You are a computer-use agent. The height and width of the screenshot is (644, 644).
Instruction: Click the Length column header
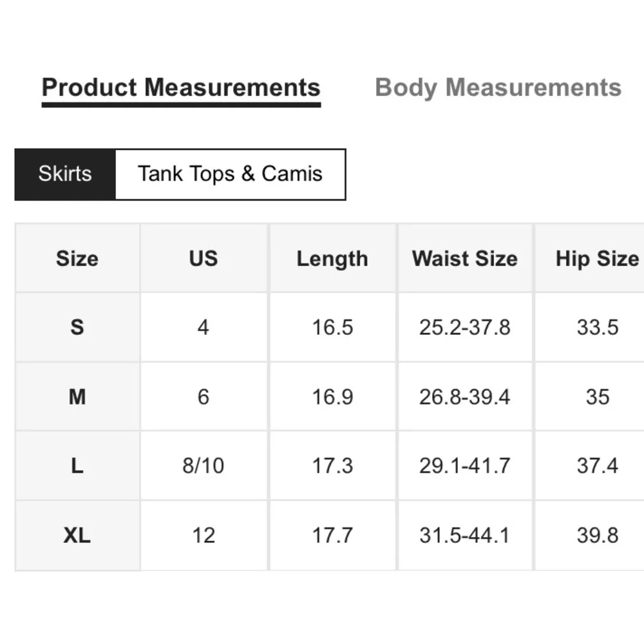click(x=332, y=259)
